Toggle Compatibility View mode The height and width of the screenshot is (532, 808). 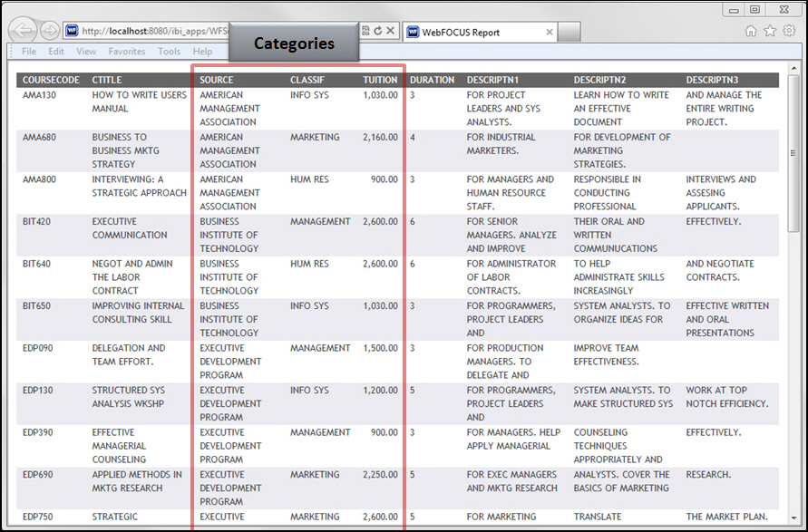pyautogui.click(x=365, y=30)
